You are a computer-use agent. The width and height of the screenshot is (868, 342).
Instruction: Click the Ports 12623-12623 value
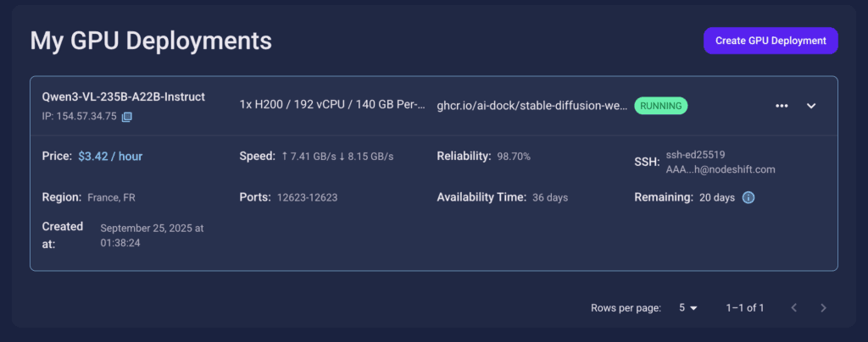coord(307,198)
